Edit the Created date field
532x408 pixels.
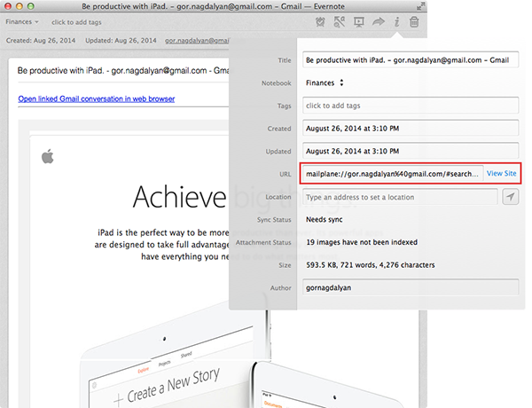point(411,129)
